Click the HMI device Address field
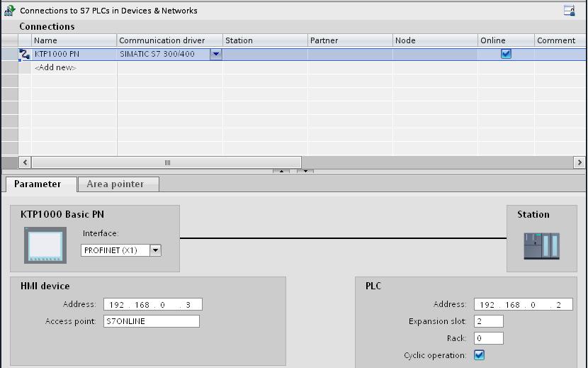Screen dimensions: 588x368 [153, 304]
